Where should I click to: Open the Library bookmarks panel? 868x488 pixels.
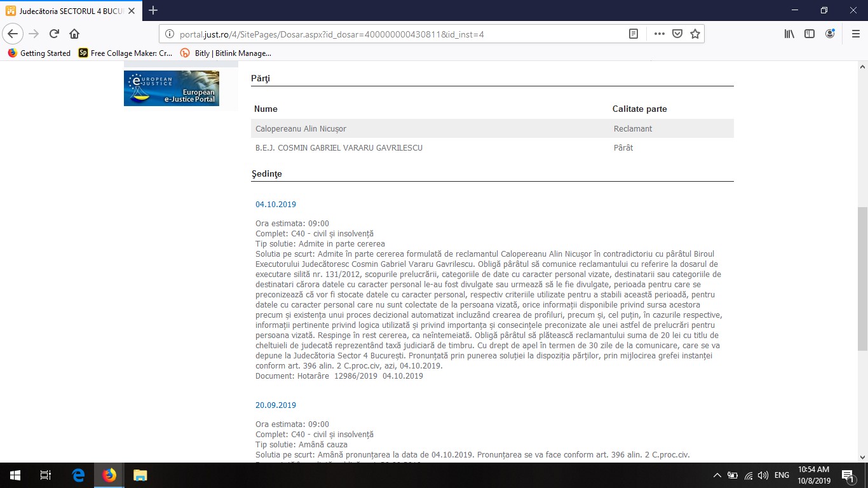pyautogui.click(x=789, y=34)
